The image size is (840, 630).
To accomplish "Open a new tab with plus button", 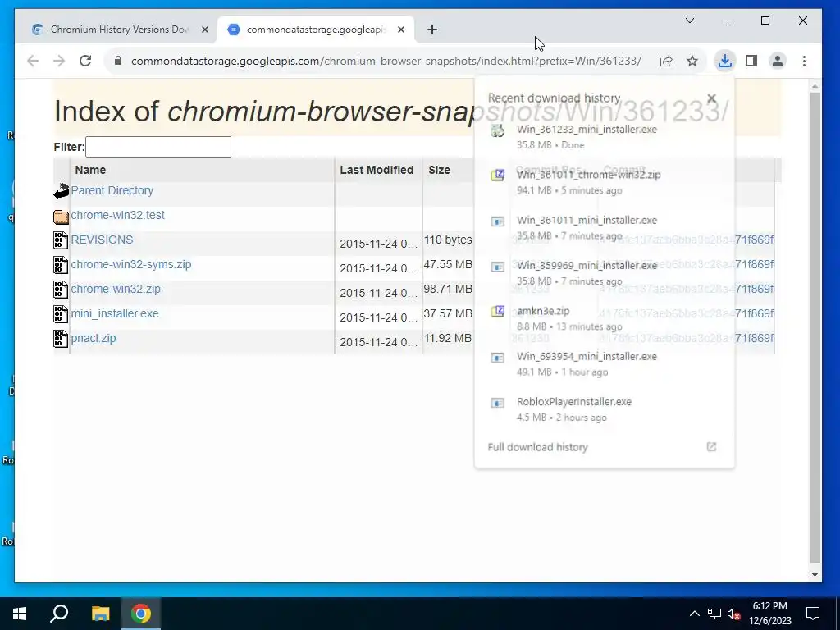I will click(x=432, y=30).
